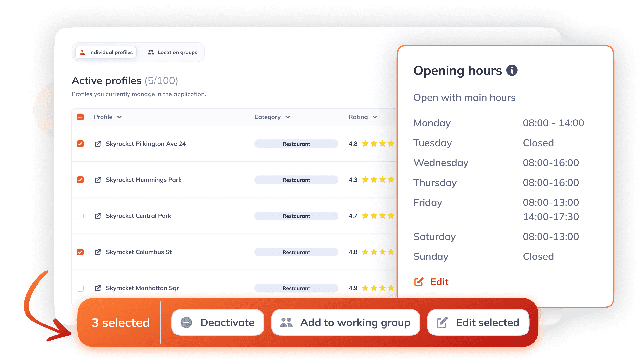Switch to Individual profiles tab

[106, 52]
